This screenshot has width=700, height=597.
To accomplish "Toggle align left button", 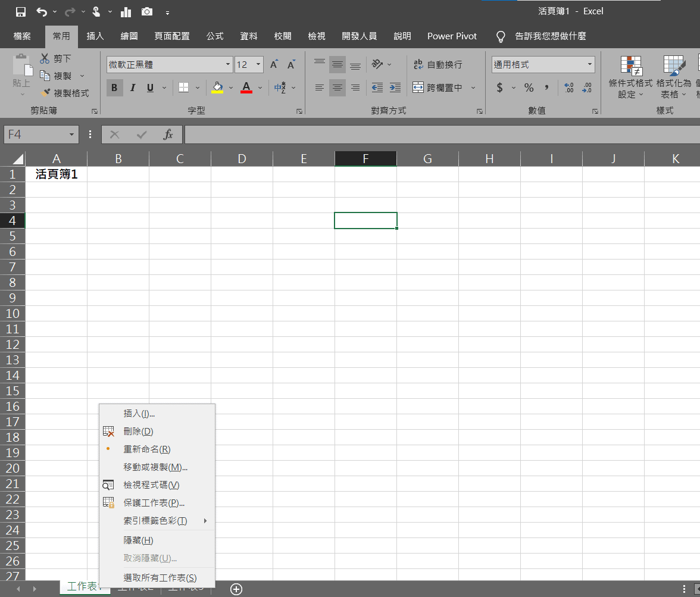I will [x=320, y=87].
